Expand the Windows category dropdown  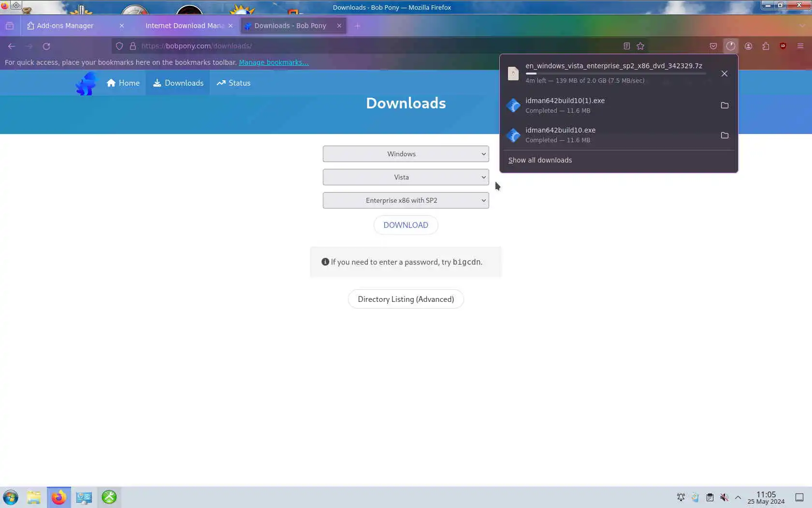(406, 154)
